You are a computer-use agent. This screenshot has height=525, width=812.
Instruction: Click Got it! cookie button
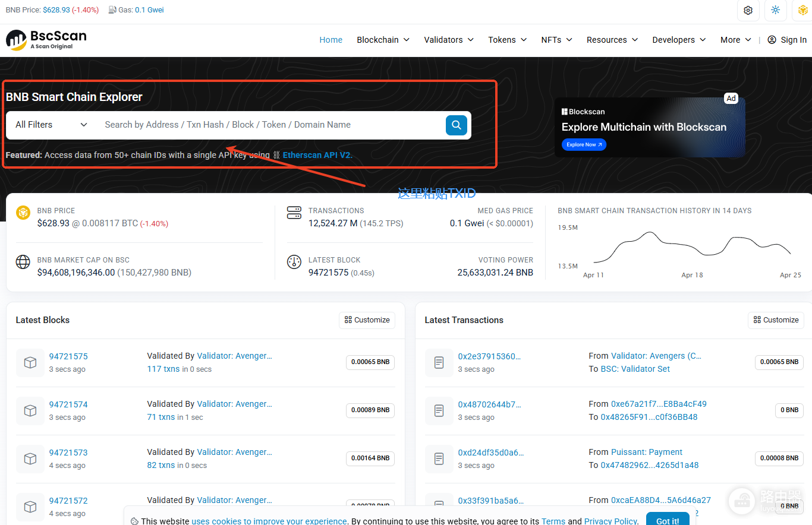[x=668, y=521]
